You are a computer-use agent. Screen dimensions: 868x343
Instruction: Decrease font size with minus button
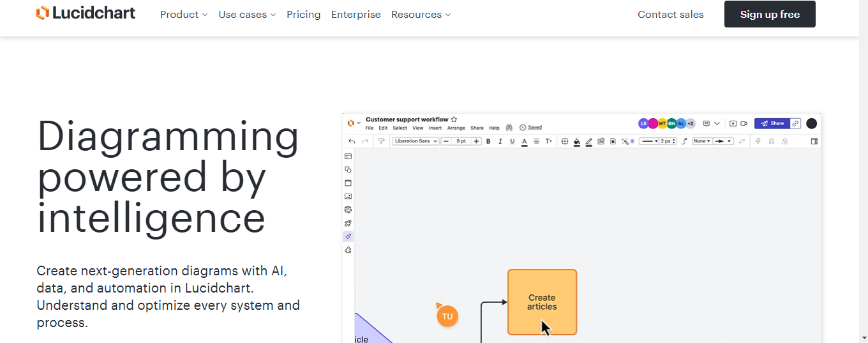(446, 141)
